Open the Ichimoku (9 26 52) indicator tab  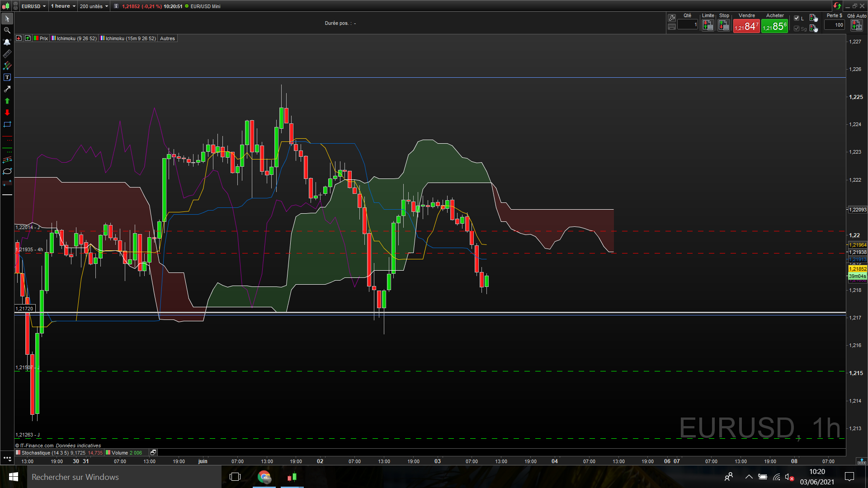coord(74,38)
